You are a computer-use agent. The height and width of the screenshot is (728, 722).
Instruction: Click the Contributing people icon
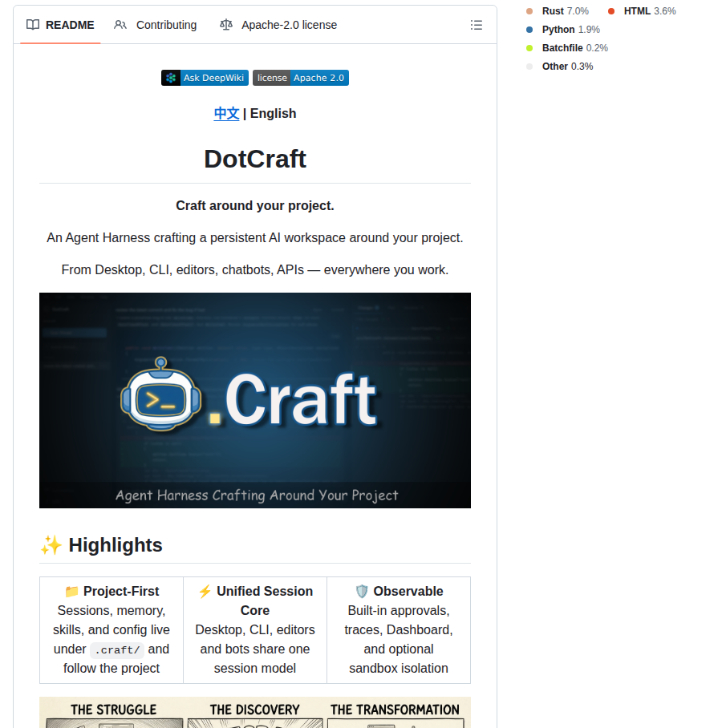(120, 25)
